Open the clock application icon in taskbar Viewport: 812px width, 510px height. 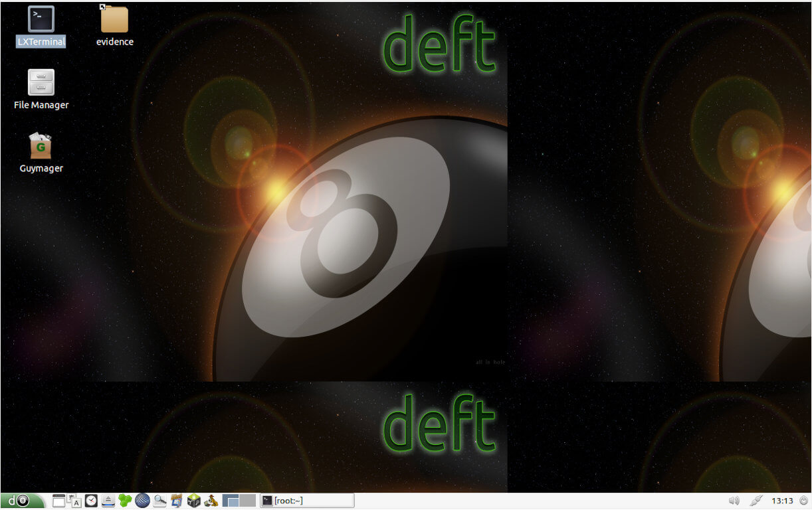(x=91, y=501)
